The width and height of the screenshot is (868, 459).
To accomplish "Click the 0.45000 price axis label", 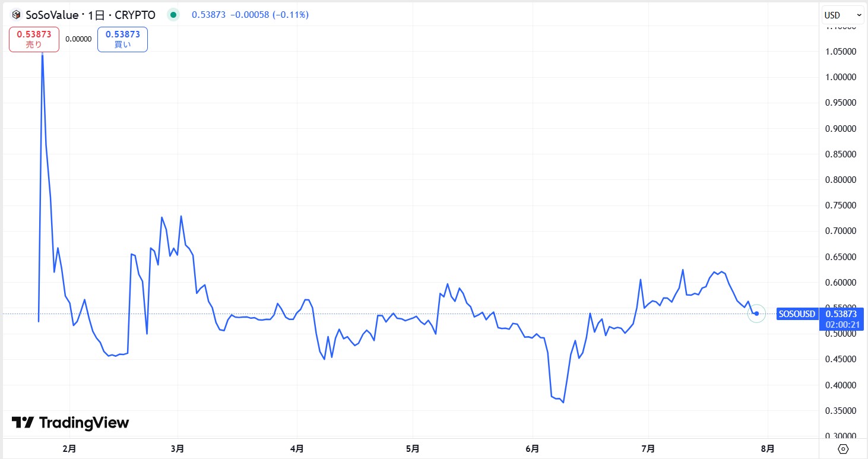I will (841, 359).
